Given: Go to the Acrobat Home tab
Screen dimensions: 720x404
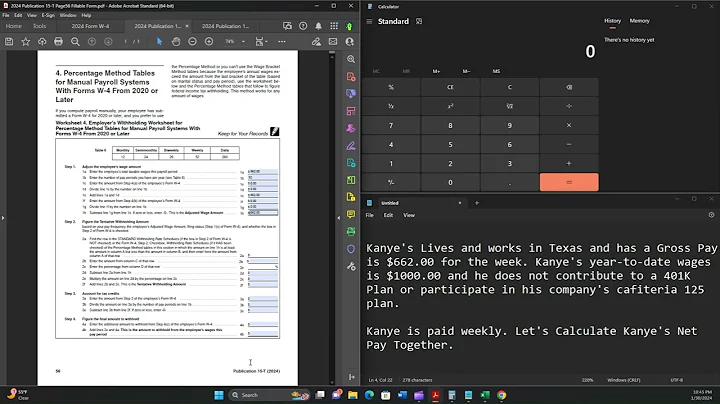Looking at the screenshot, I should tap(14, 26).
